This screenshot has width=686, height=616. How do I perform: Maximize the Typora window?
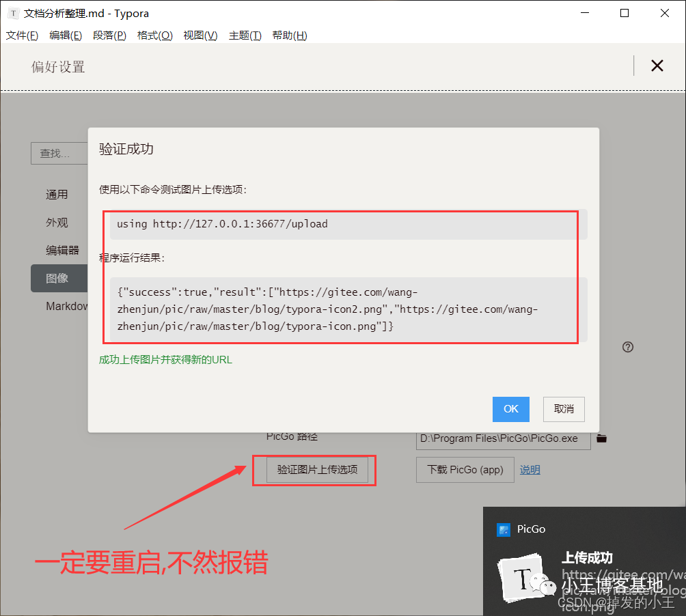625,13
